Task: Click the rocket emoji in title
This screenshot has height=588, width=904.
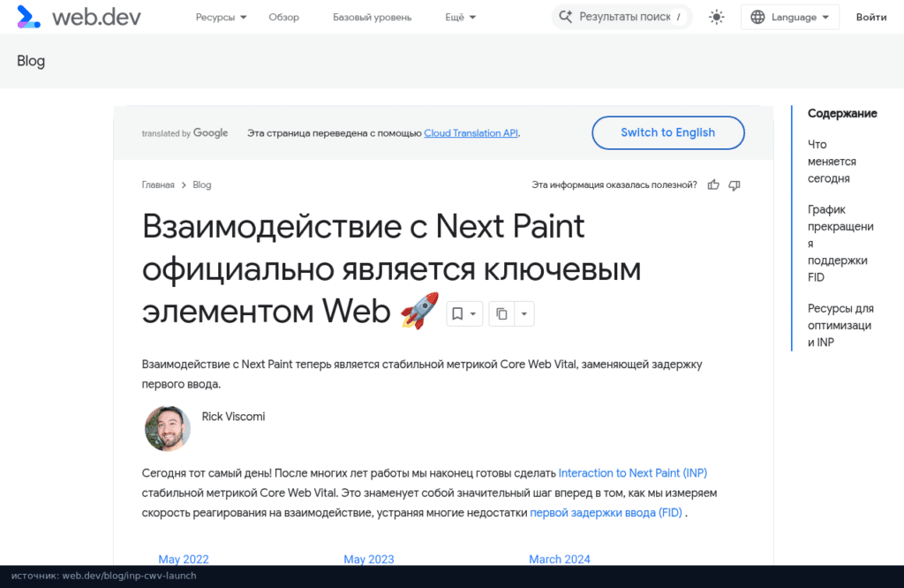Action: [419, 312]
